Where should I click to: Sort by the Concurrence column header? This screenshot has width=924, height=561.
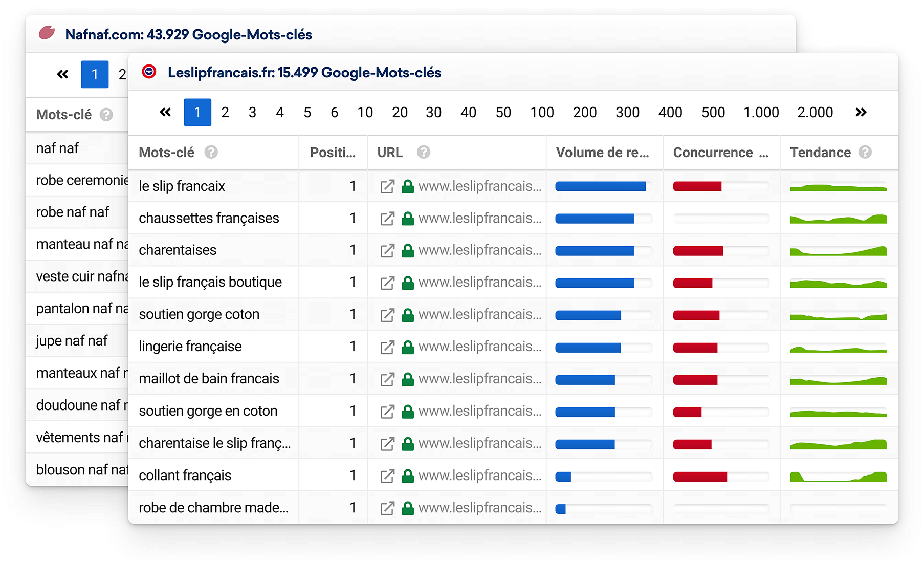720,153
